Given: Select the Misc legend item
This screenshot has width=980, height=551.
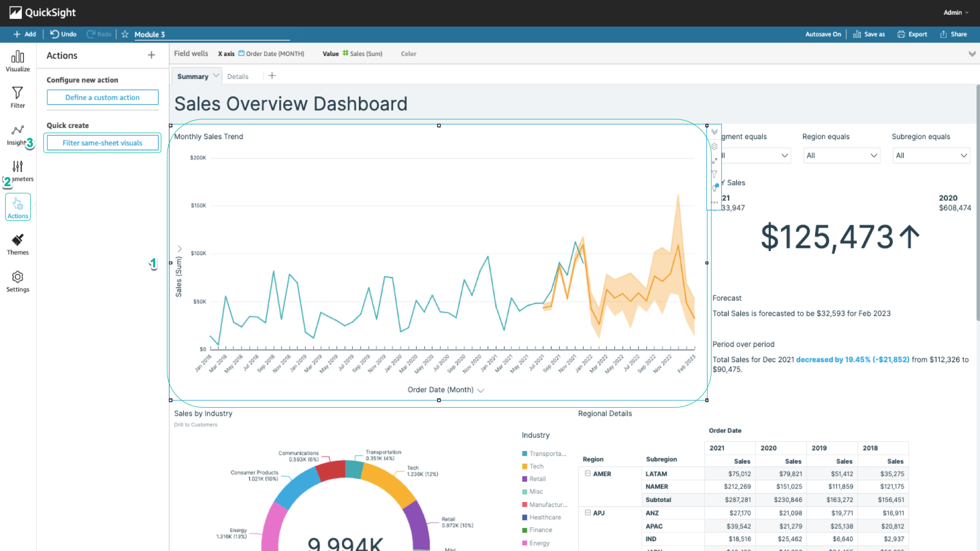Looking at the screenshot, I should pyautogui.click(x=532, y=492).
